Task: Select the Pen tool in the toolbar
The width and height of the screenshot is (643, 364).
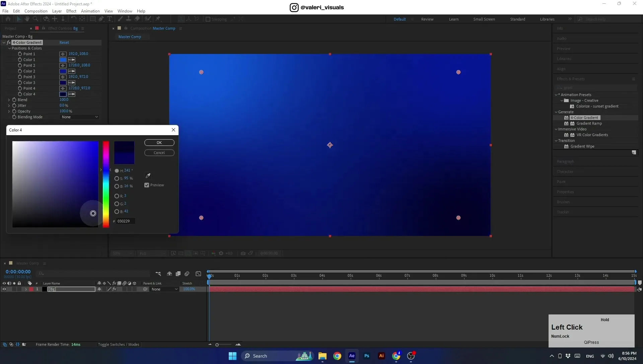Action: point(101,19)
